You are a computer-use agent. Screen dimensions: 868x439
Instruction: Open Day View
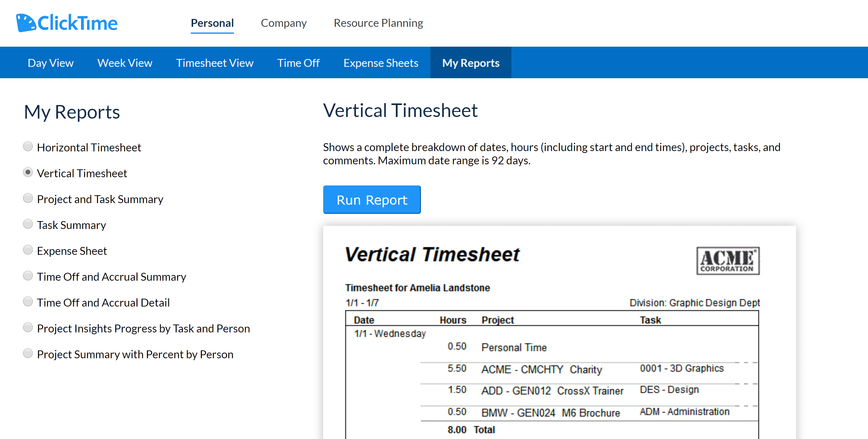point(50,63)
